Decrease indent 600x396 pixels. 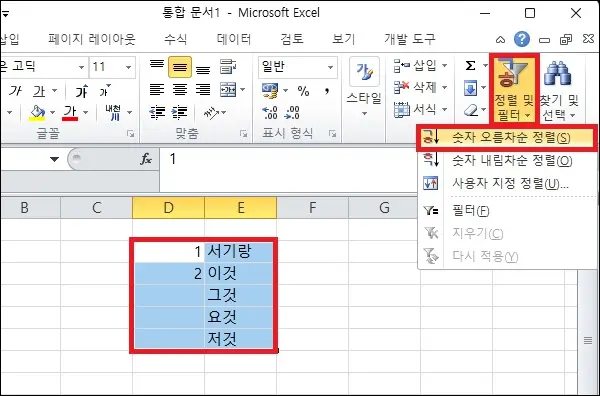coord(157,112)
